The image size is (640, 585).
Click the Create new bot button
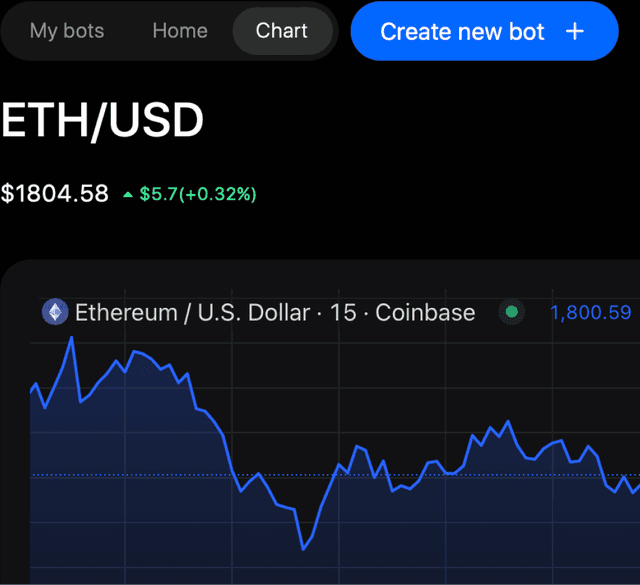[484, 31]
